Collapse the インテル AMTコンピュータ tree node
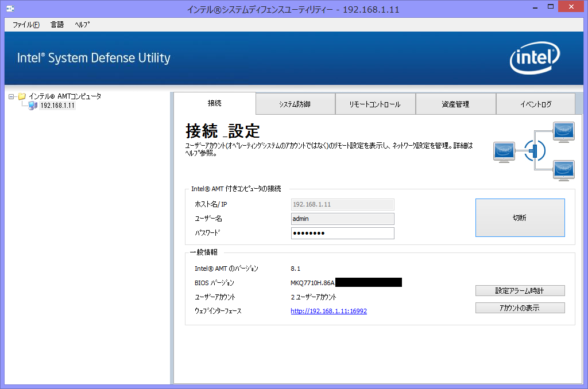This screenshot has width=588, height=389. (11, 97)
